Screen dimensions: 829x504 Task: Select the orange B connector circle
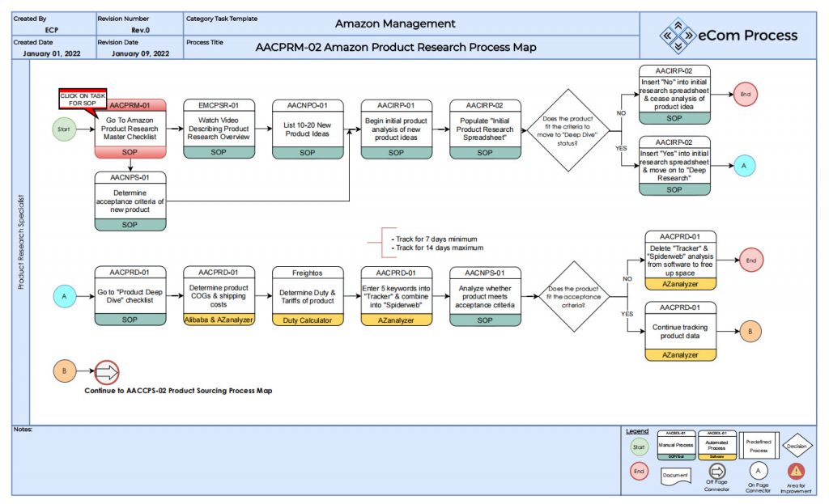(64, 371)
